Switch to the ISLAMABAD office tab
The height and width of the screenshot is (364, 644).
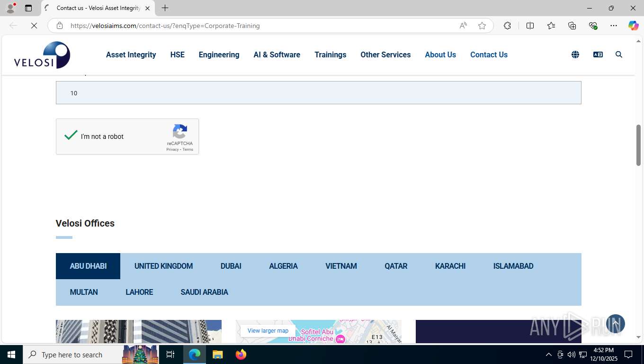(513, 266)
